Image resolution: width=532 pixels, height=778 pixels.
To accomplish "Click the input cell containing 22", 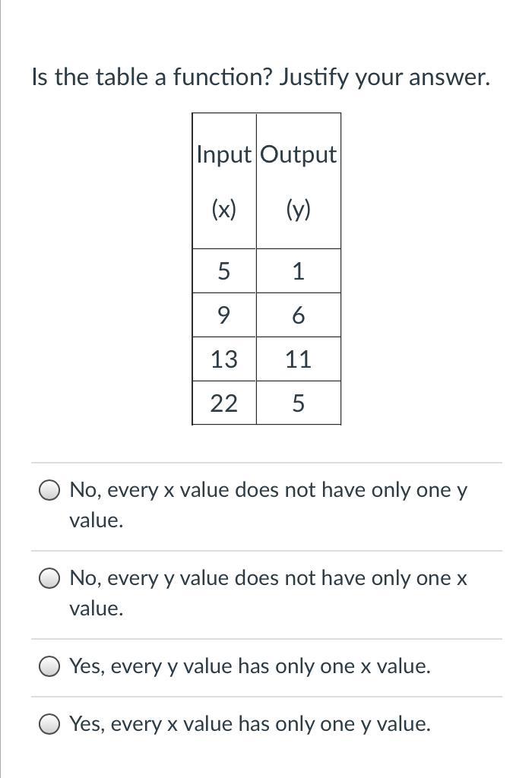I will tap(223, 403).
